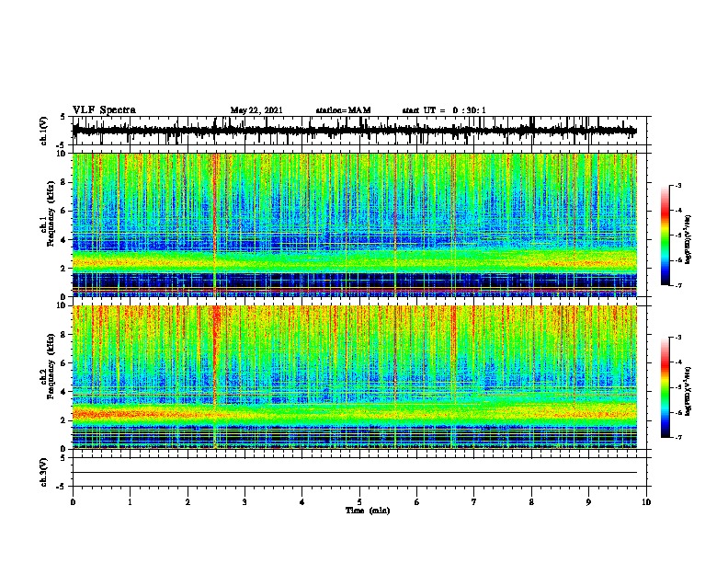The image size is (728, 563).
Task: Select the ch.1 voltage waveform trace
Action: [x=354, y=131]
